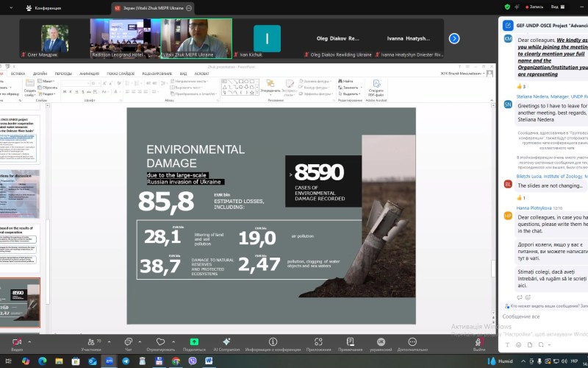Open Word from taskbar

pyautogui.click(x=209, y=361)
